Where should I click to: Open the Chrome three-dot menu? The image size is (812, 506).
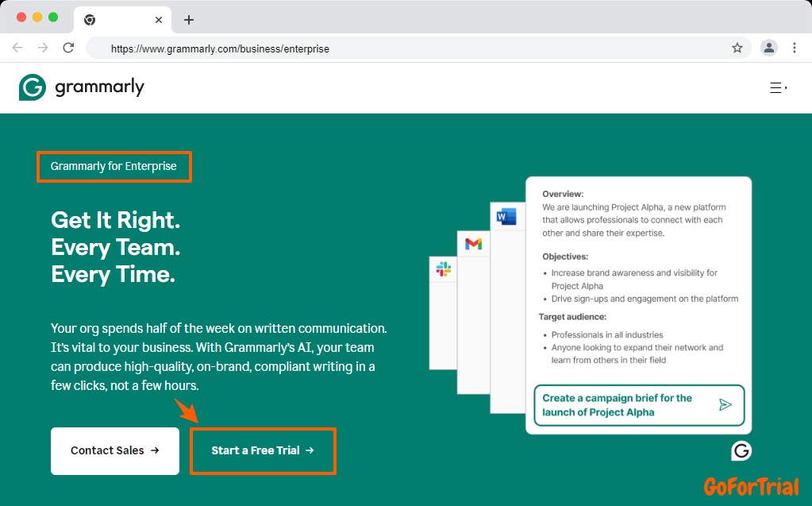(794, 48)
